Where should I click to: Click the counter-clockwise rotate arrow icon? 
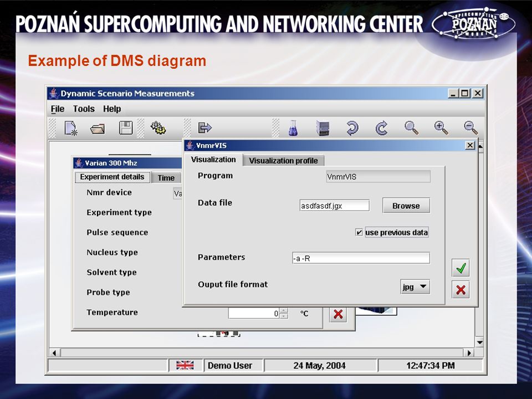point(352,128)
